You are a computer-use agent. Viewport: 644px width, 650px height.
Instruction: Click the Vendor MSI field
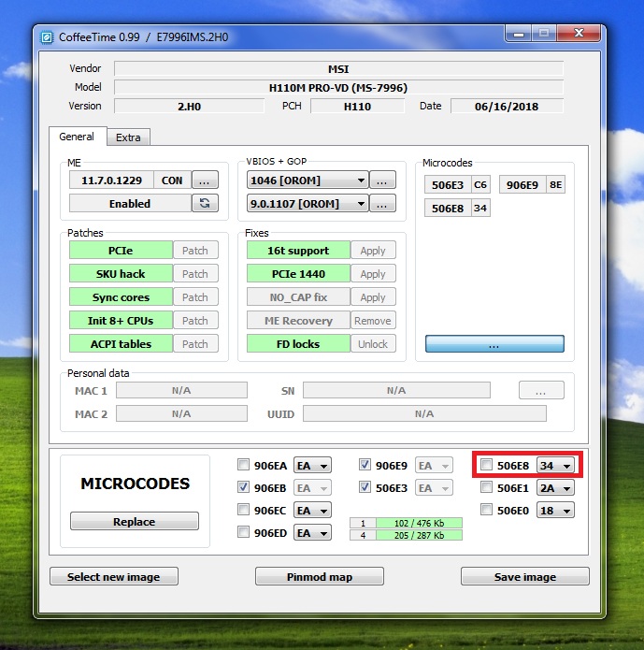(x=338, y=69)
